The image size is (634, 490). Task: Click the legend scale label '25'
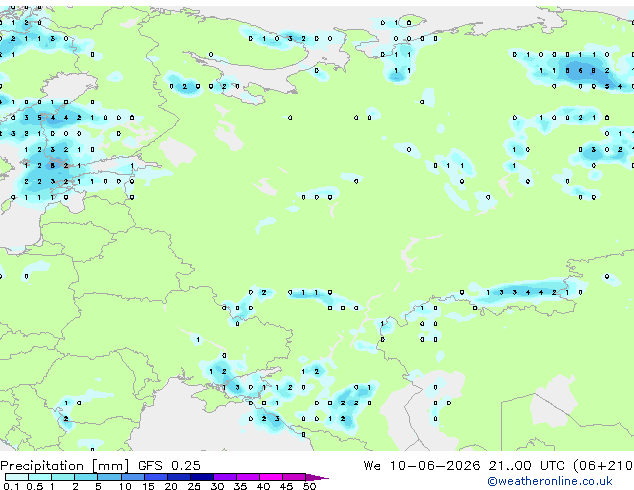tap(194, 486)
